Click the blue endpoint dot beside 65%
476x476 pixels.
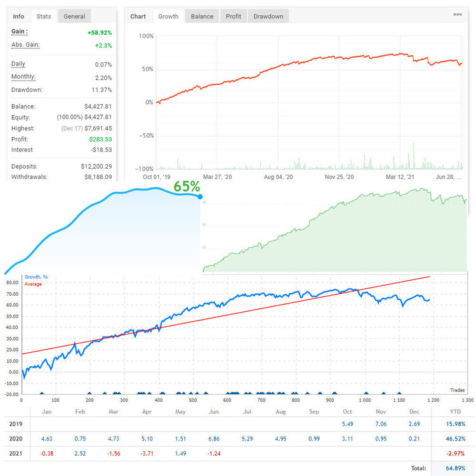pyautogui.click(x=200, y=197)
